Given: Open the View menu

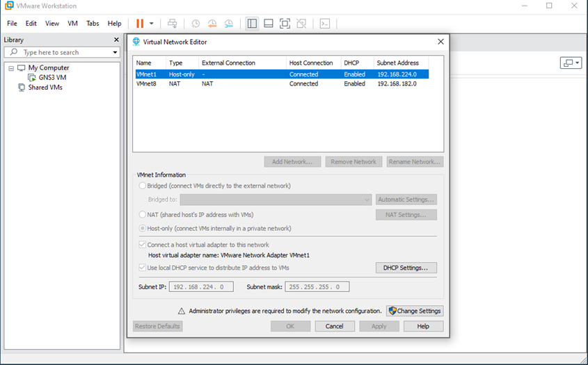Looking at the screenshot, I should click(52, 23).
